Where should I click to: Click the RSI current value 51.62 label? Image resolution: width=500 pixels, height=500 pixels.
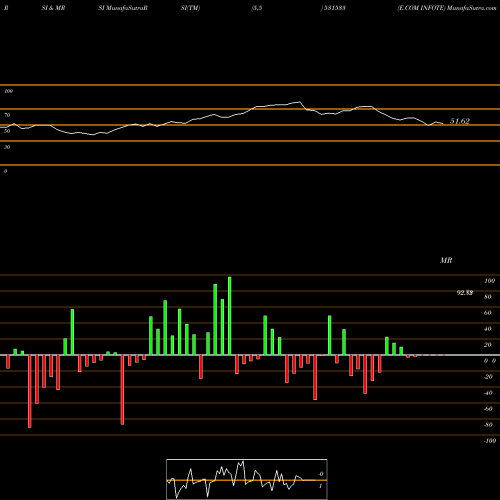[x=460, y=121]
